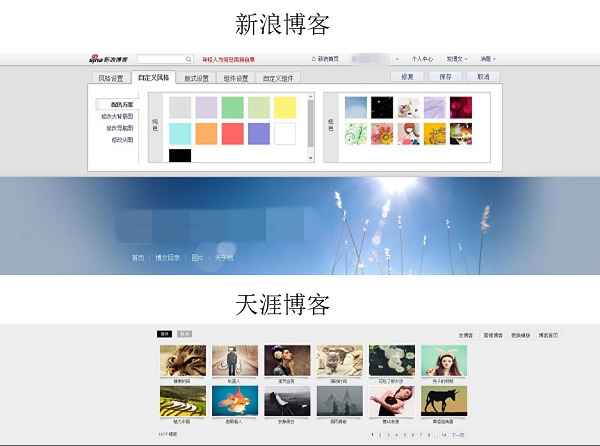Go to the 博文目录 navigation link
The image size is (600, 446).
coord(170,258)
